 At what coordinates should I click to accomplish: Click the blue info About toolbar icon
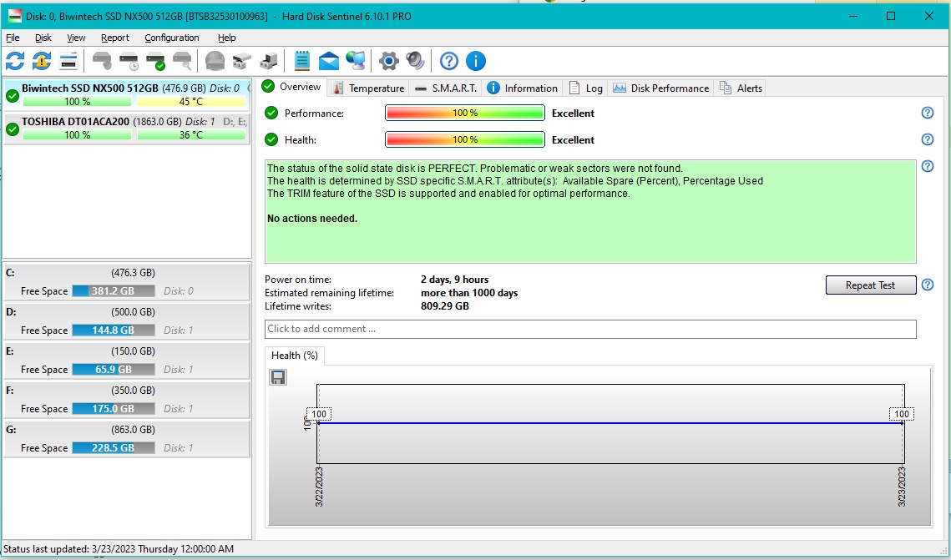(x=476, y=61)
